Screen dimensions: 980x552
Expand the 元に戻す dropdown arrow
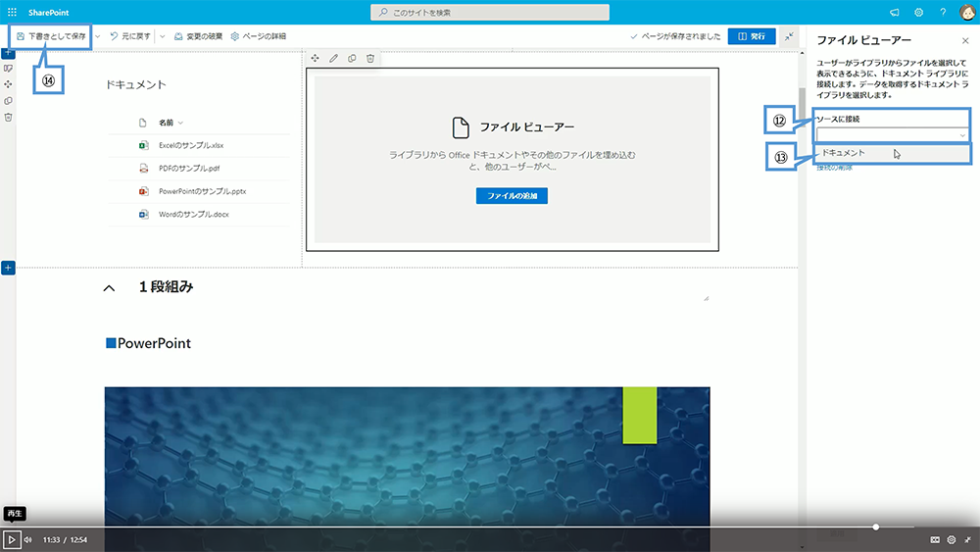(x=163, y=37)
